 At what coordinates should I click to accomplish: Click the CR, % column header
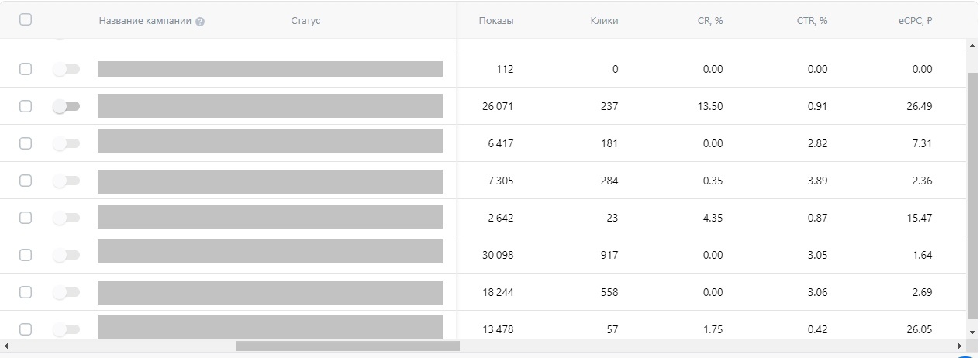point(710,21)
